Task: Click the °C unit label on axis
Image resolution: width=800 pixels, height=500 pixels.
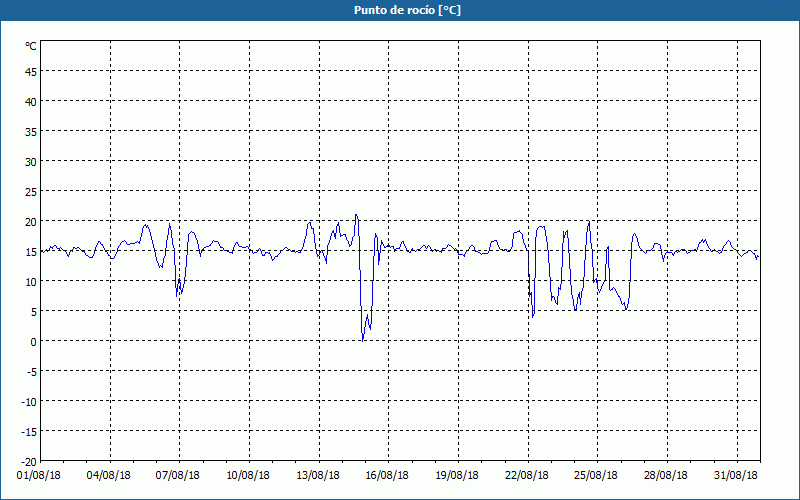Action: [31, 46]
